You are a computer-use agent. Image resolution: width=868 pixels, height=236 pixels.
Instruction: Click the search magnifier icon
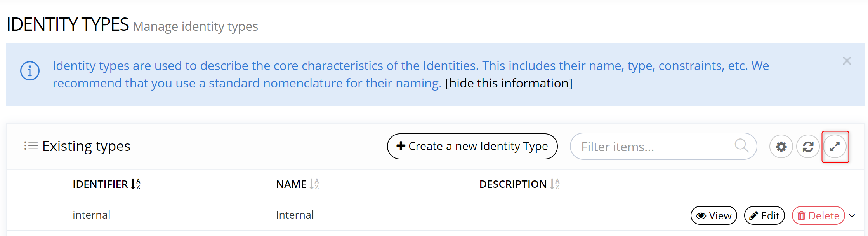(x=741, y=146)
